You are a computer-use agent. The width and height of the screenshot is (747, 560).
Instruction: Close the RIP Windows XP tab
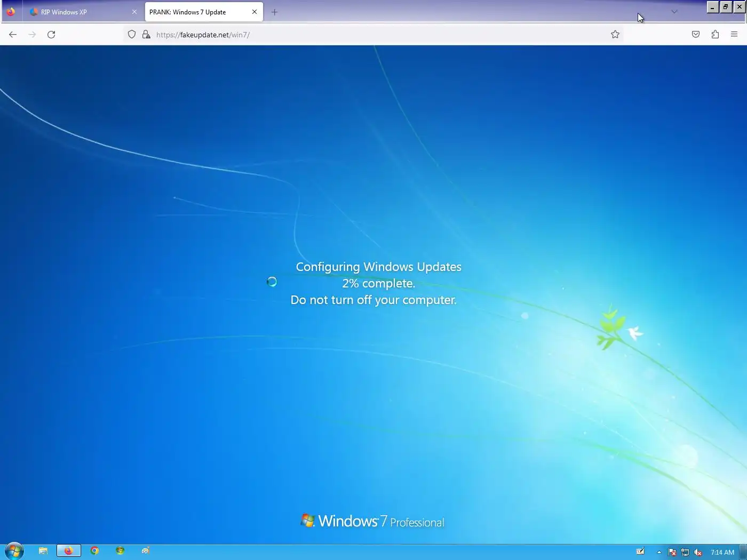[134, 12]
